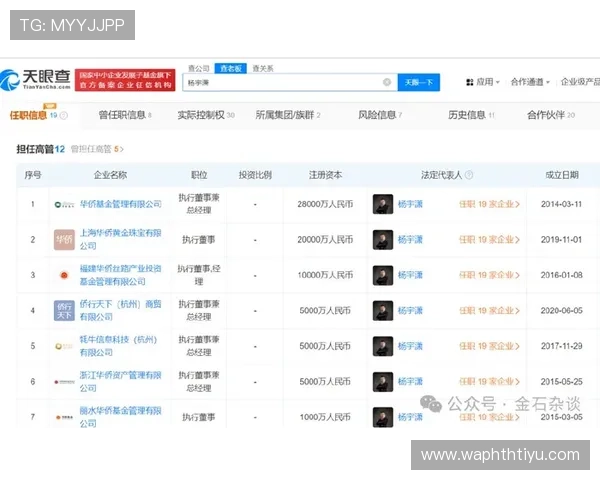Click the 成立日期 column header
The height and width of the screenshot is (480, 600).
562,175
